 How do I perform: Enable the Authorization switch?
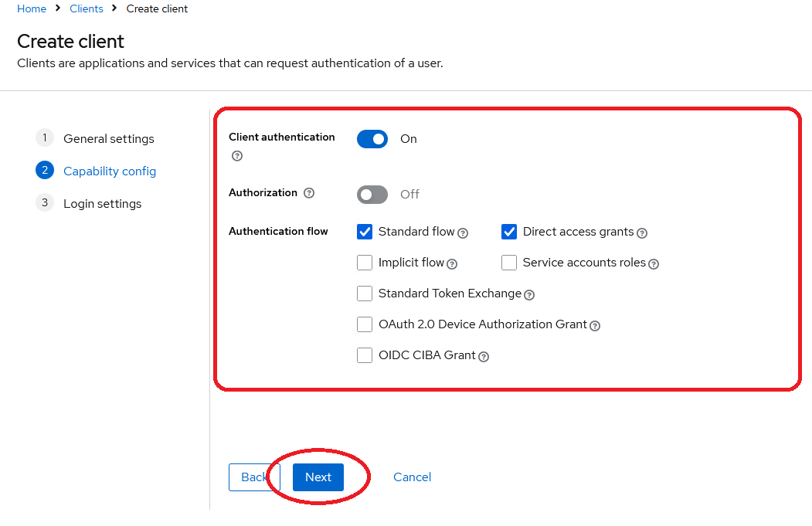click(372, 195)
